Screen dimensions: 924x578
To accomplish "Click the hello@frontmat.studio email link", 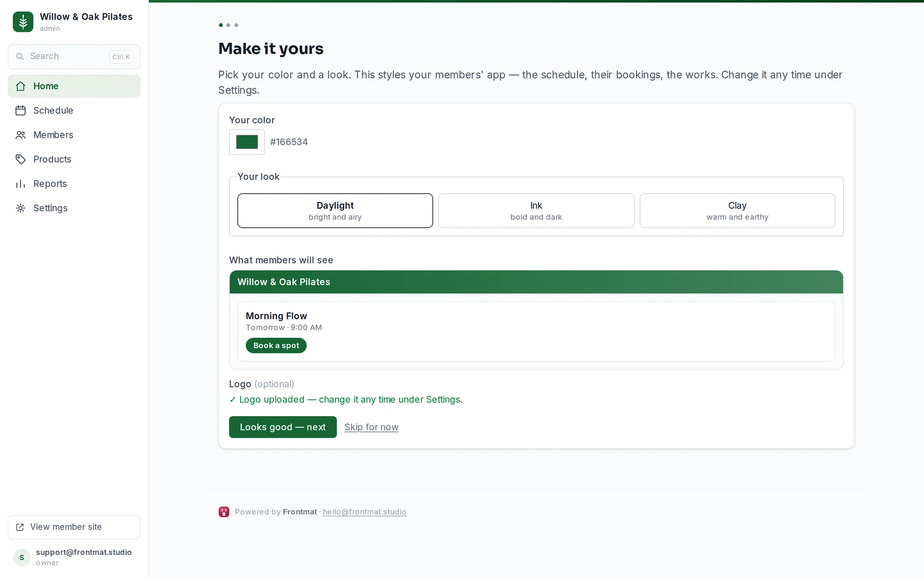I will tap(364, 512).
